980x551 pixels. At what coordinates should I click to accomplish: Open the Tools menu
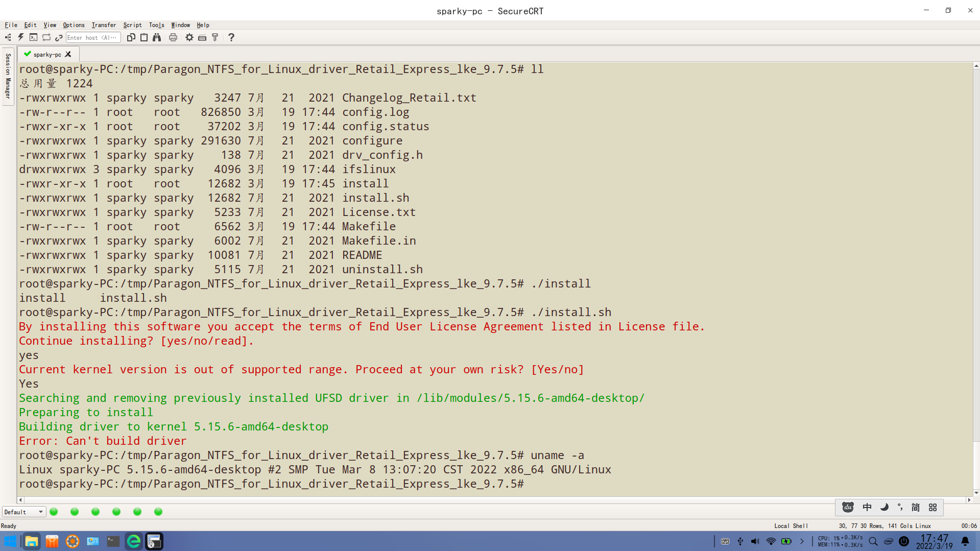(156, 25)
